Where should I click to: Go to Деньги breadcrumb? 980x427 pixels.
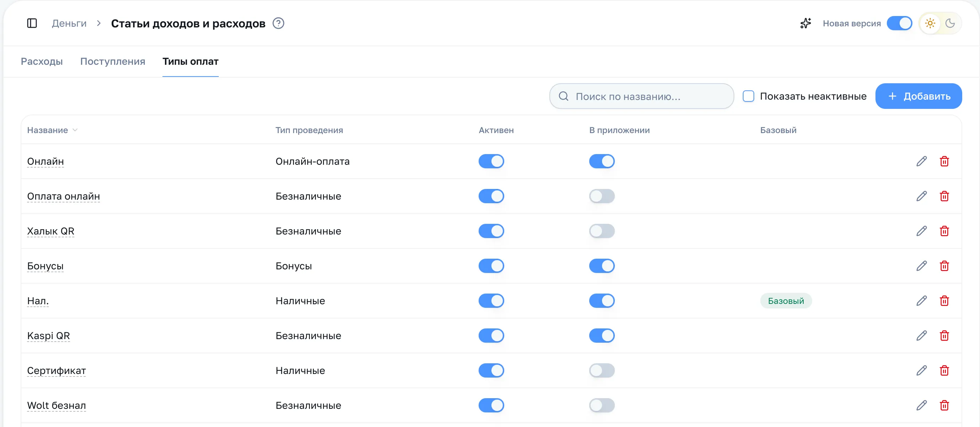(x=69, y=23)
